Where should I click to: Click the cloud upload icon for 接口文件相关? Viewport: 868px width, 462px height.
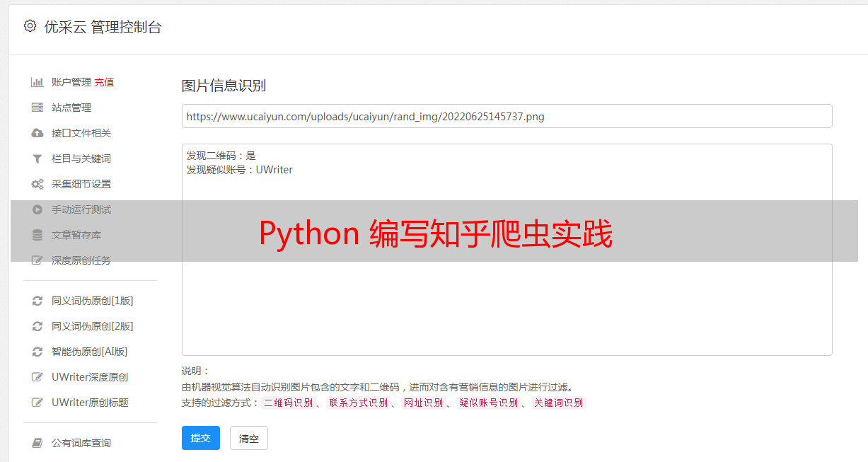pos(37,133)
